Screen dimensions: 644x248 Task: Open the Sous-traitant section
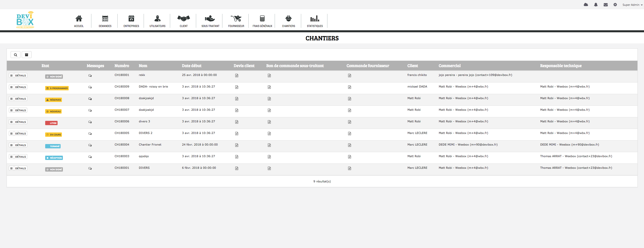[x=210, y=21]
